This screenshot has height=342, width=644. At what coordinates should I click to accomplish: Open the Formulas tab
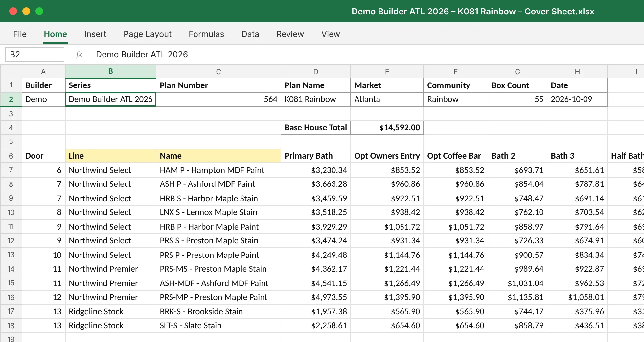click(x=206, y=34)
